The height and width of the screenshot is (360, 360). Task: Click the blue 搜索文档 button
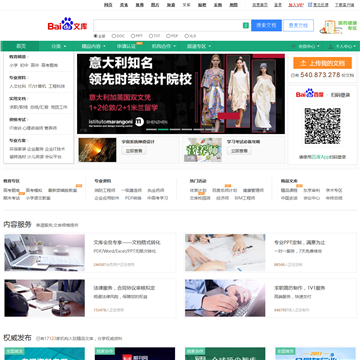coord(266,25)
